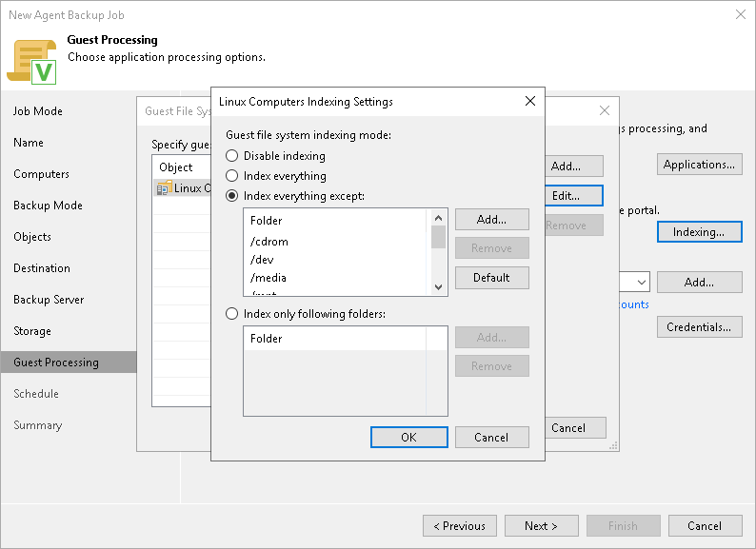This screenshot has height=549, width=756.
Task: Click the Linux computers object icon
Action: [x=165, y=188]
